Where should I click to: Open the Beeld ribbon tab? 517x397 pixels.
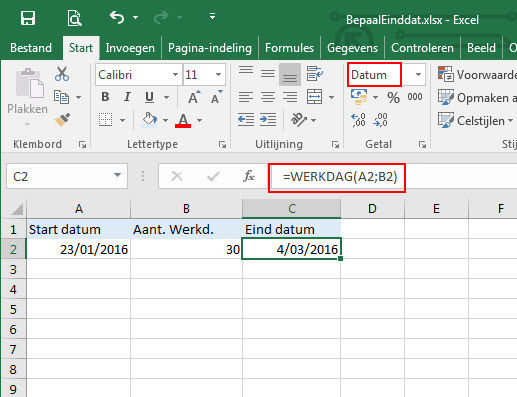coord(481,48)
